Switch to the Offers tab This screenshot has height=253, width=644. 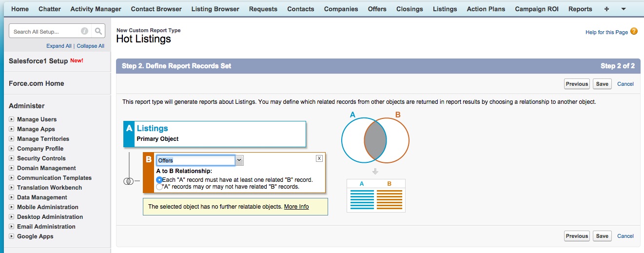click(377, 9)
